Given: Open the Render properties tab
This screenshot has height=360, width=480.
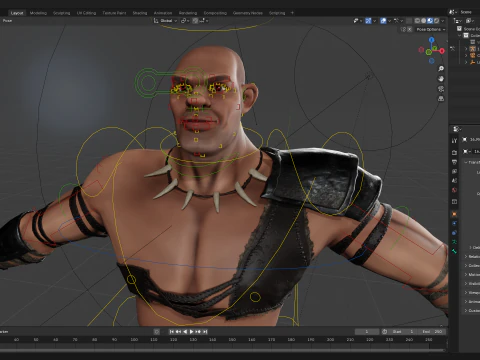Looking at the screenshot, I should click(454, 152).
